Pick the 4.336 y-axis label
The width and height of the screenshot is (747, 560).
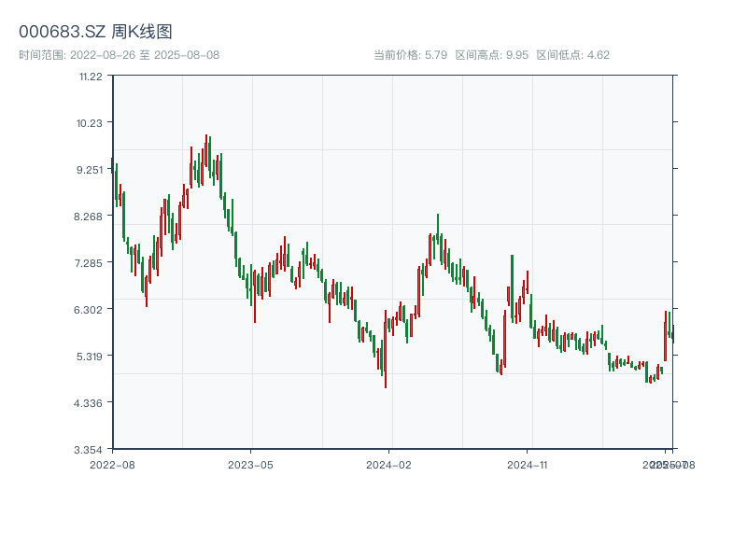coord(91,403)
